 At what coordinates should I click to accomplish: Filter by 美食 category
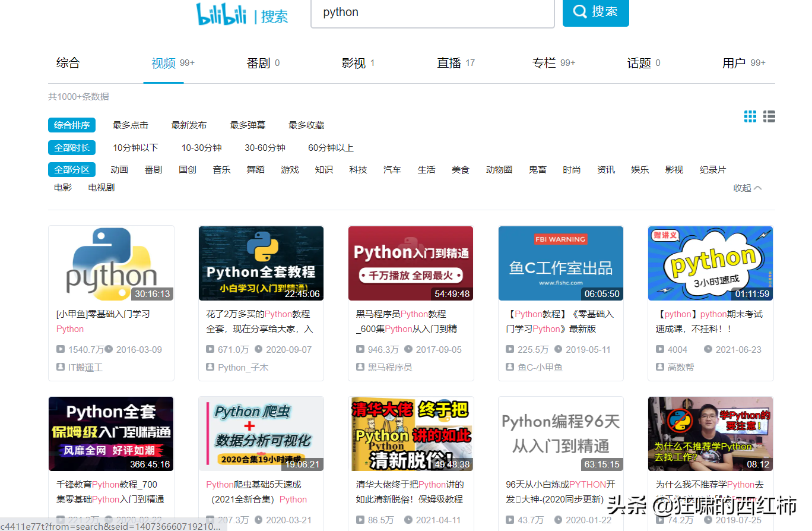[x=461, y=170]
